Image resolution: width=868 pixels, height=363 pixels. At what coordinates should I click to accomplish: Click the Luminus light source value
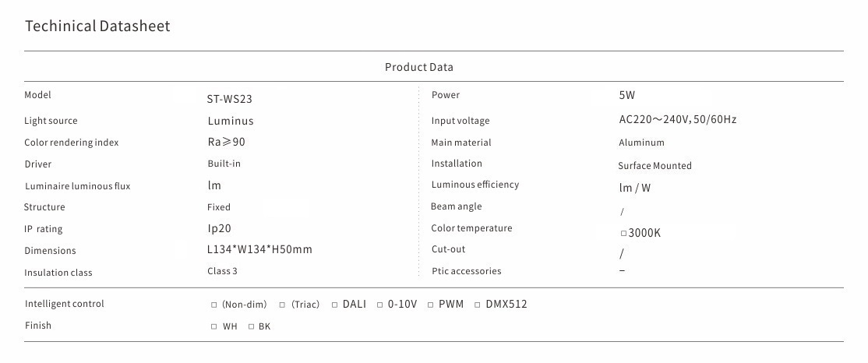tap(230, 121)
